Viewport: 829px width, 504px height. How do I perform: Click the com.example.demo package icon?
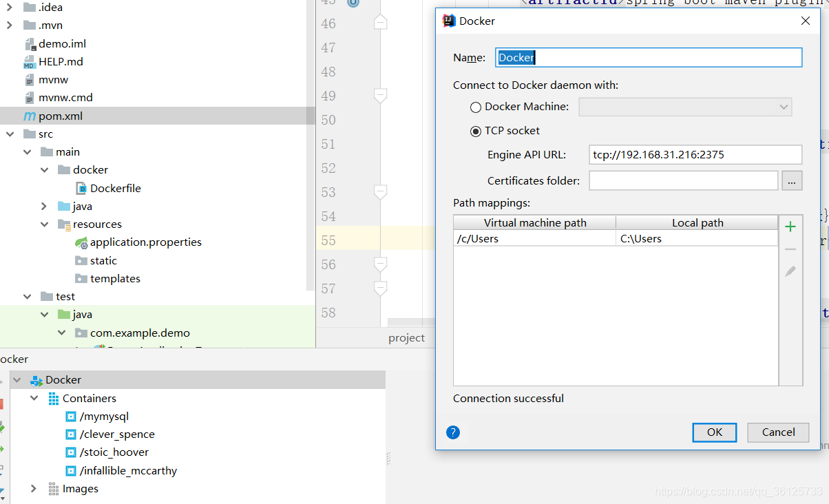coord(81,333)
